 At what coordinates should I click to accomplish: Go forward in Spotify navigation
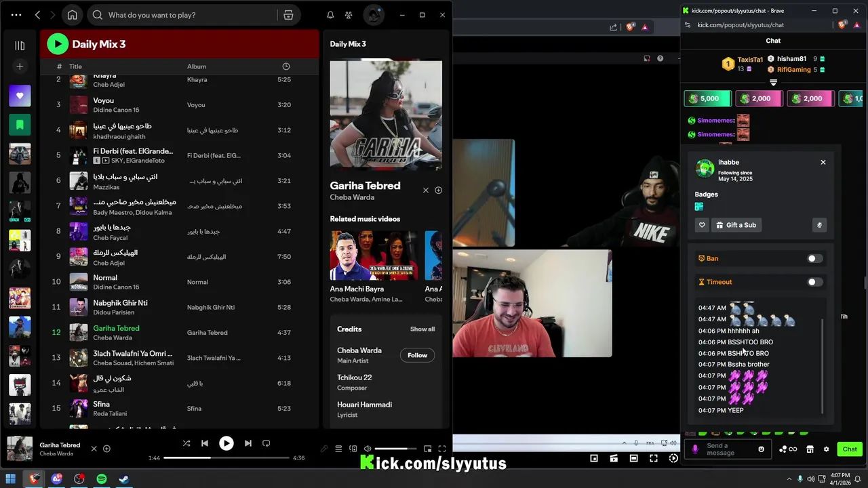pyautogui.click(x=54, y=15)
